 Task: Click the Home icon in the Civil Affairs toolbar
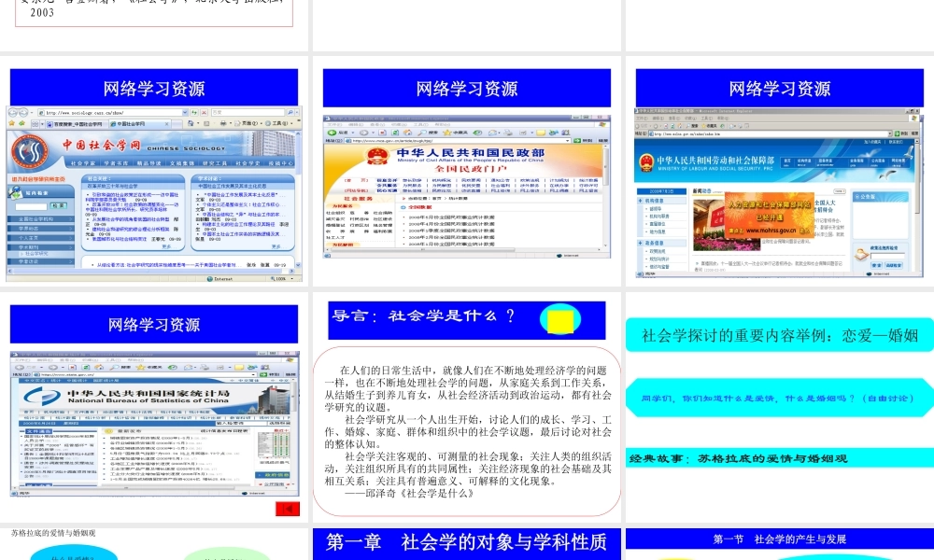tap(407, 133)
